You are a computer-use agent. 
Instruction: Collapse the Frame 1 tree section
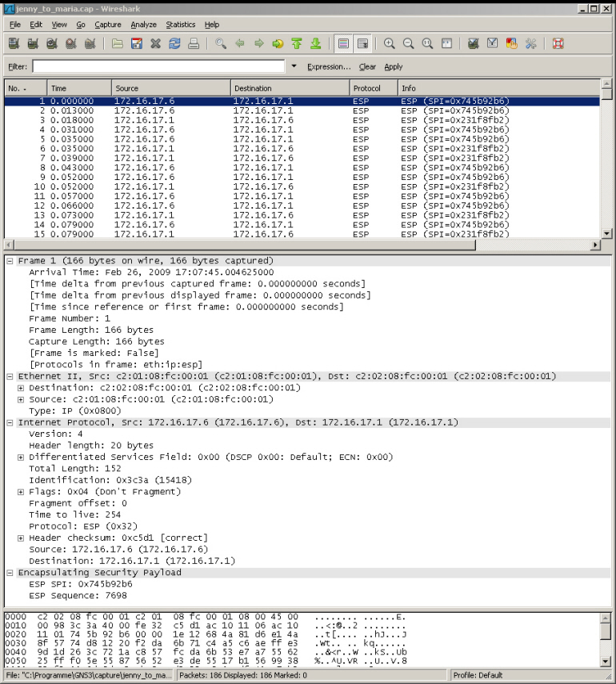10,261
